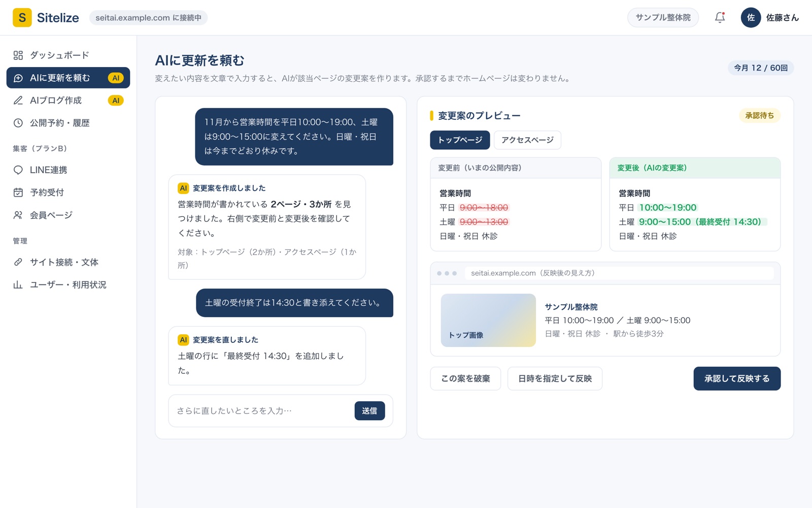Click the 変更前（いまの公開内容）header
This screenshot has height=508, width=812.
pyautogui.click(x=516, y=168)
